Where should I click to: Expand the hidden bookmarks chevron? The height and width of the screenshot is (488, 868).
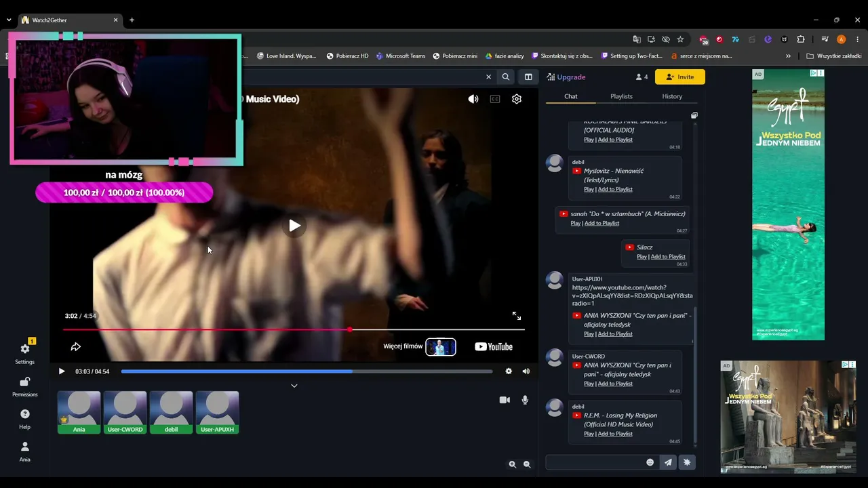click(x=788, y=56)
